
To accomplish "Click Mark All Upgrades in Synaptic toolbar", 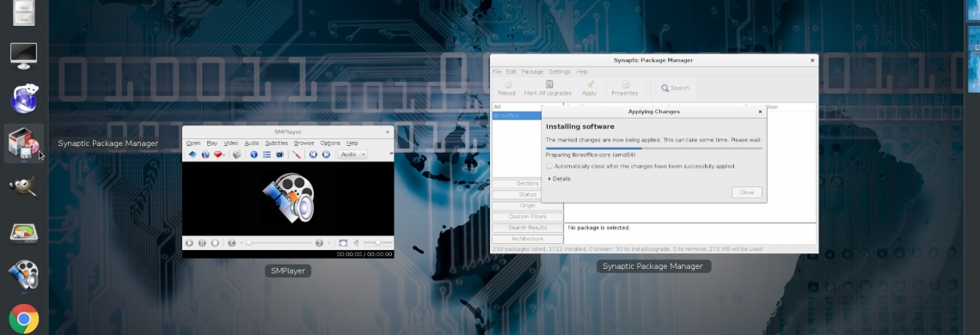I will pos(548,88).
